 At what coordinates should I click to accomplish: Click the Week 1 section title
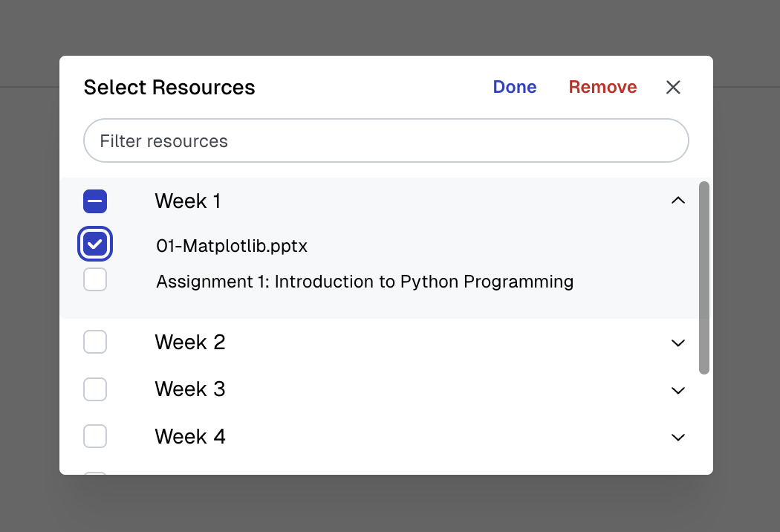pyautogui.click(x=188, y=201)
